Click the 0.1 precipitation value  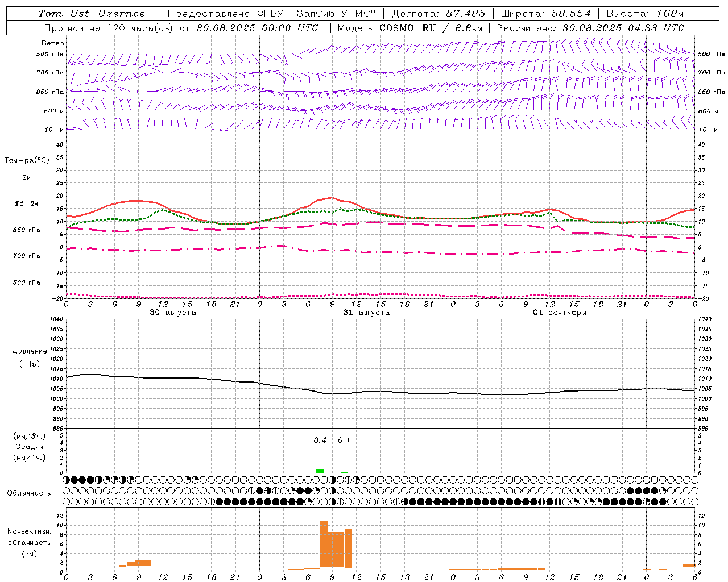(x=344, y=440)
